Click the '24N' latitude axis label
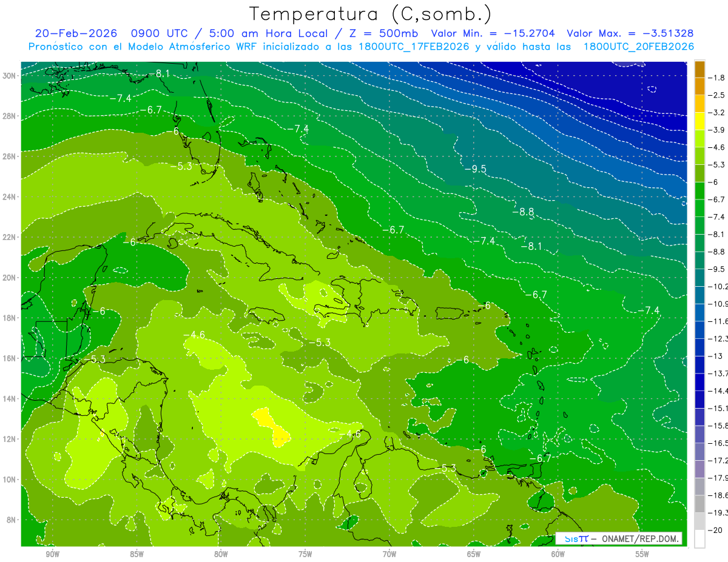Viewport: 728px width, 562px height. tap(10, 197)
